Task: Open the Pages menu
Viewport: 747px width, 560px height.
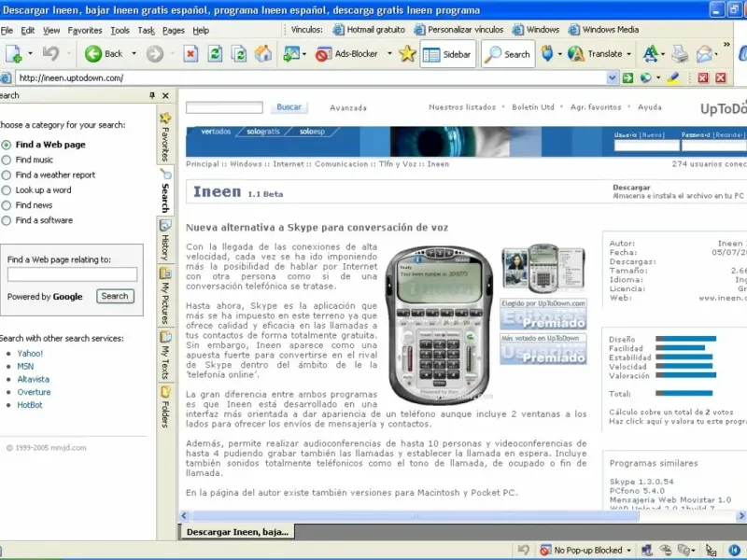Action: coord(174,31)
